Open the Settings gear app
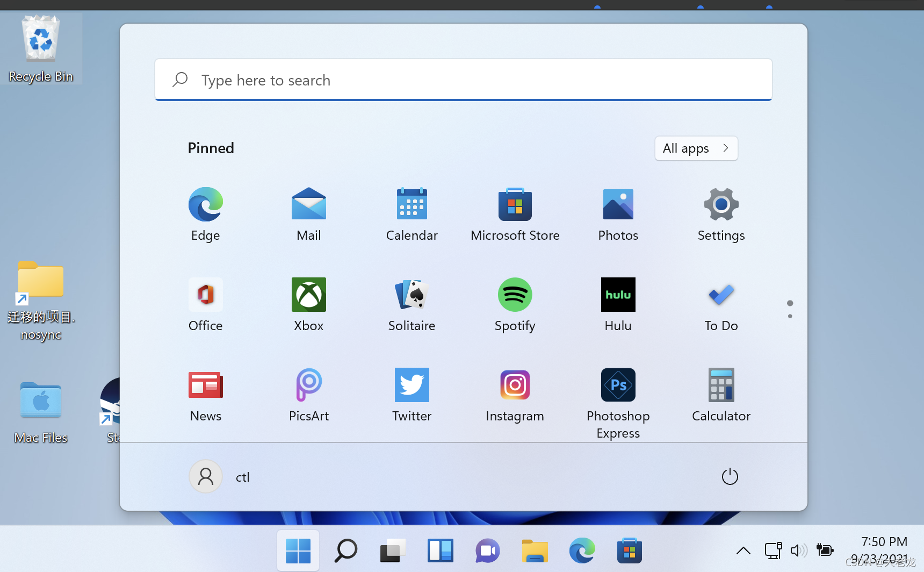The height and width of the screenshot is (572, 924). click(721, 215)
